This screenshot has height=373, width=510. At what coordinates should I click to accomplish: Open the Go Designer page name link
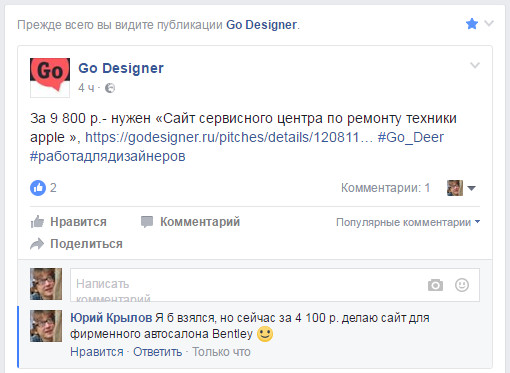121,68
